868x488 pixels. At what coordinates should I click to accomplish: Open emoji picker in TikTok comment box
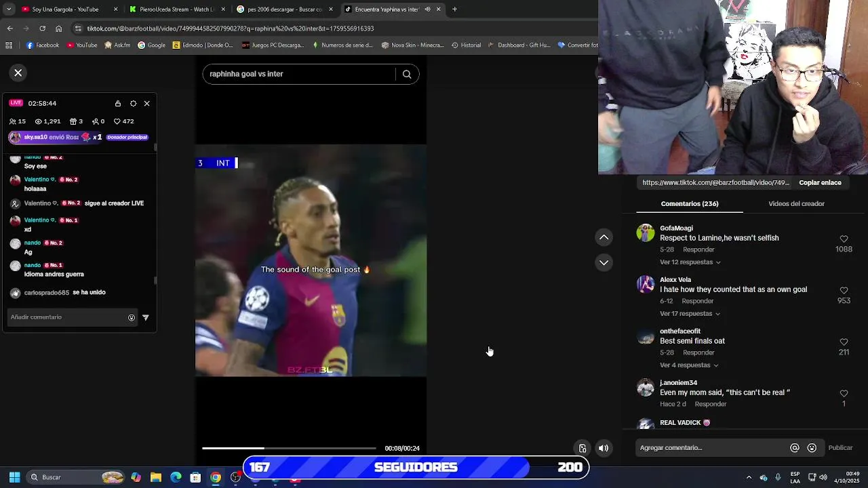[x=812, y=448]
